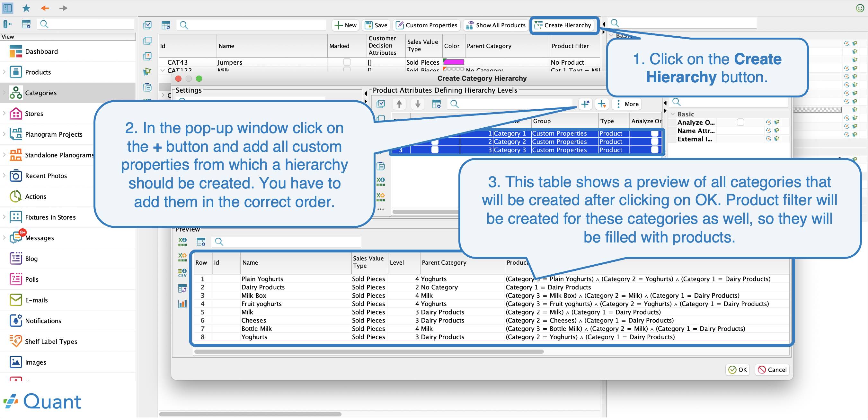868x420 pixels.
Task: Open column settings icon in Categories toolbar
Action: tap(166, 25)
